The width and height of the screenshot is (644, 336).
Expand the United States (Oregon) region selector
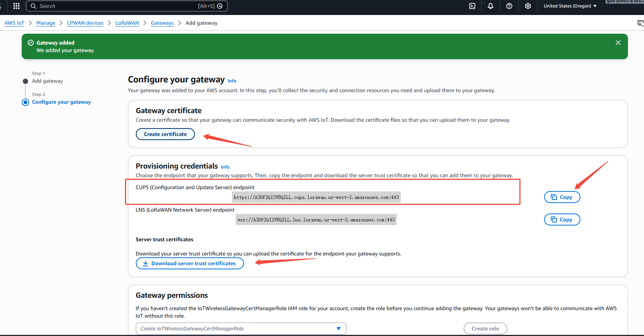coord(570,6)
